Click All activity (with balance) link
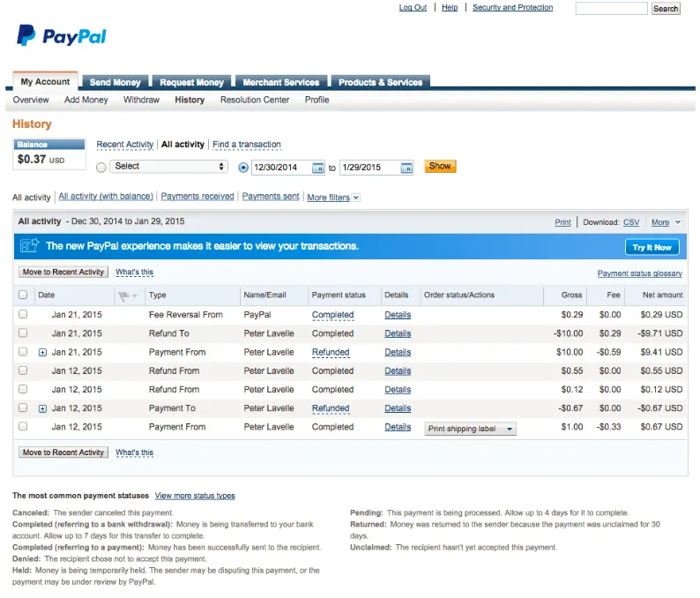This screenshot has height=598, width=700. click(x=106, y=196)
